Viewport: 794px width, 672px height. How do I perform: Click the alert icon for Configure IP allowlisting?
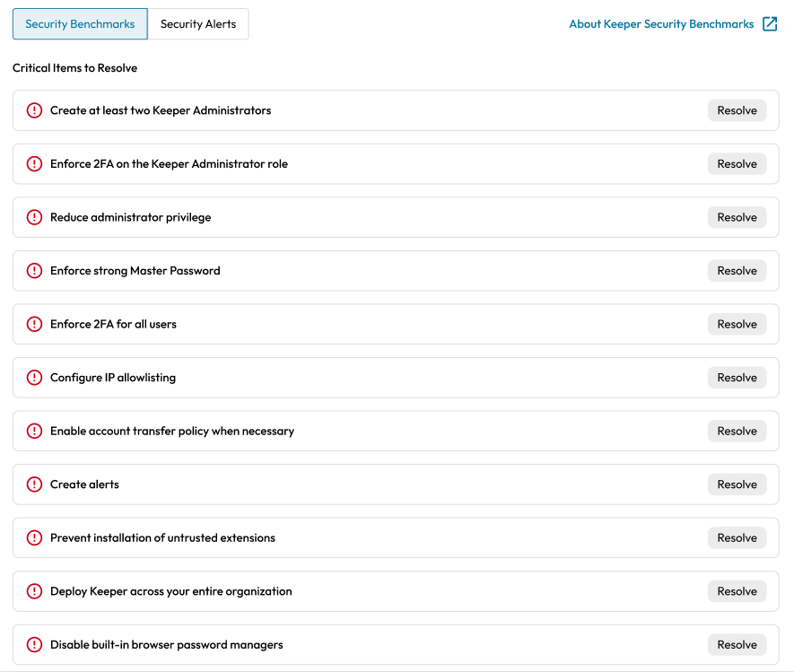[x=34, y=378]
